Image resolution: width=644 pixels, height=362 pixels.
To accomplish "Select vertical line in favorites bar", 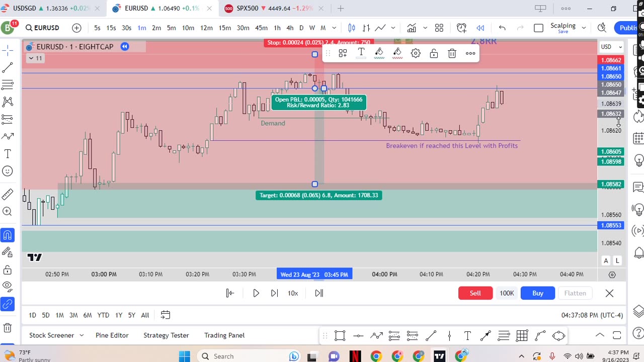I will pos(449,335).
